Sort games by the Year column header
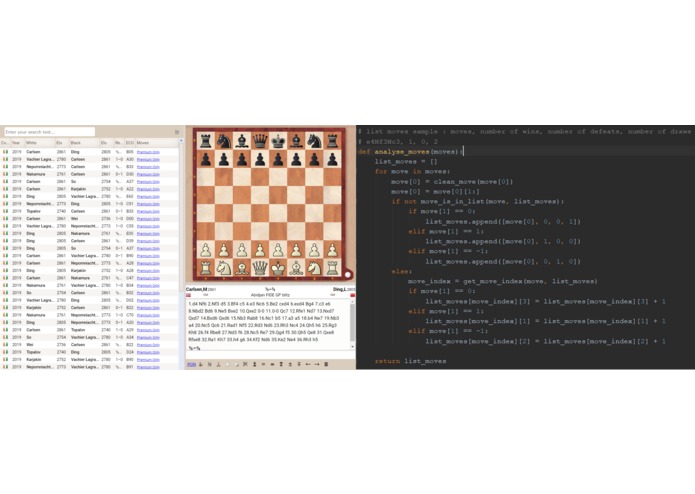Viewport: 695px width, 494px height. [x=16, y=143]
